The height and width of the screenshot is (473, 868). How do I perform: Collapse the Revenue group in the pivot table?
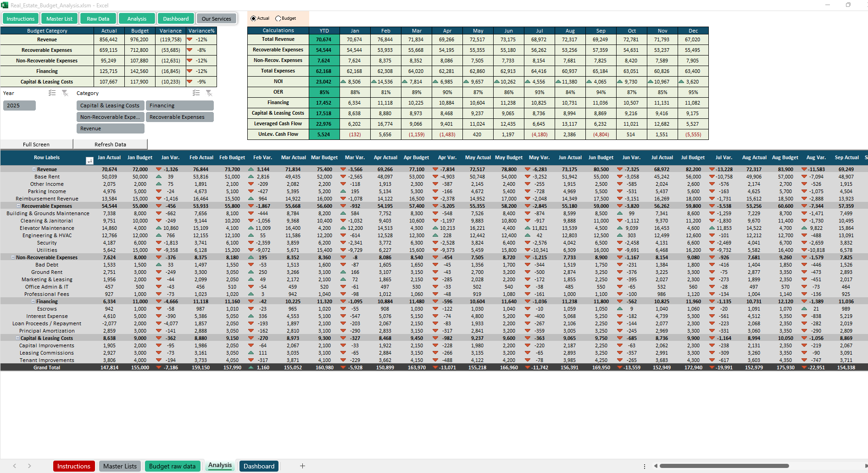(x=34, y=169)
